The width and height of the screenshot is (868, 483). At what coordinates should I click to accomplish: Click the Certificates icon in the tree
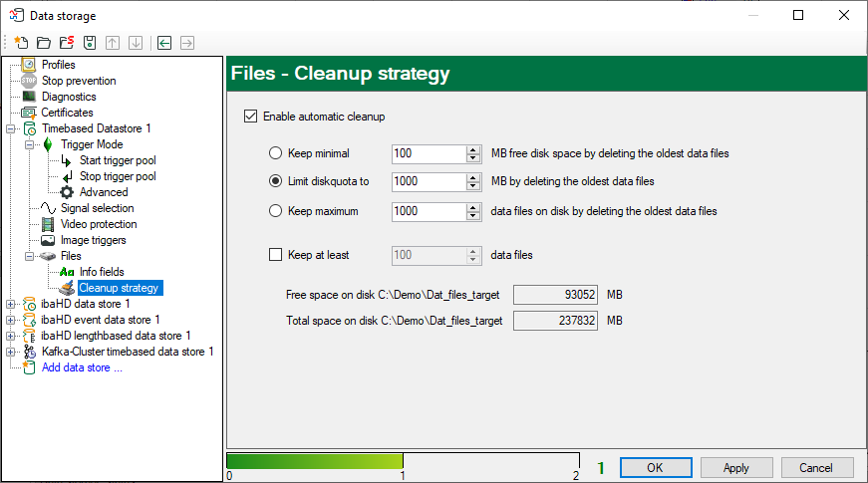(x=29, y=113)
